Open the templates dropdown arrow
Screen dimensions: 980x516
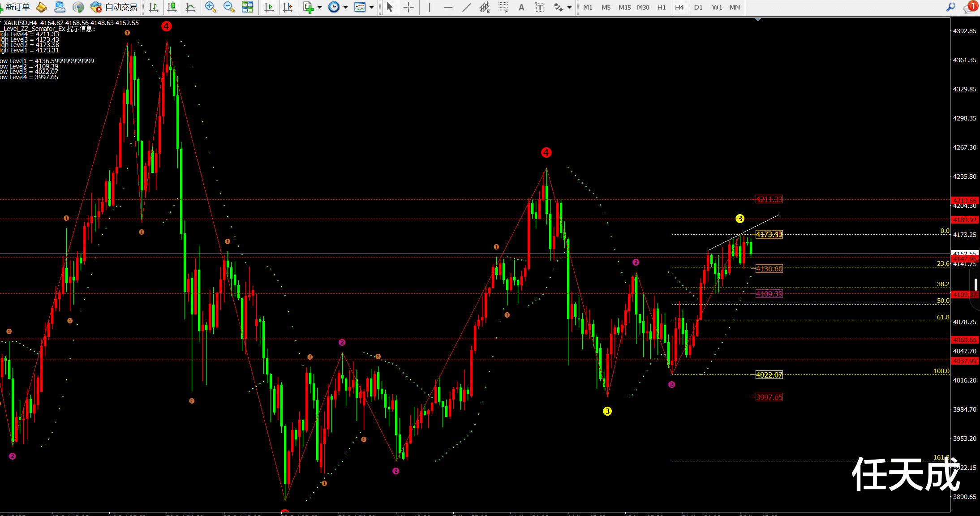371,7
